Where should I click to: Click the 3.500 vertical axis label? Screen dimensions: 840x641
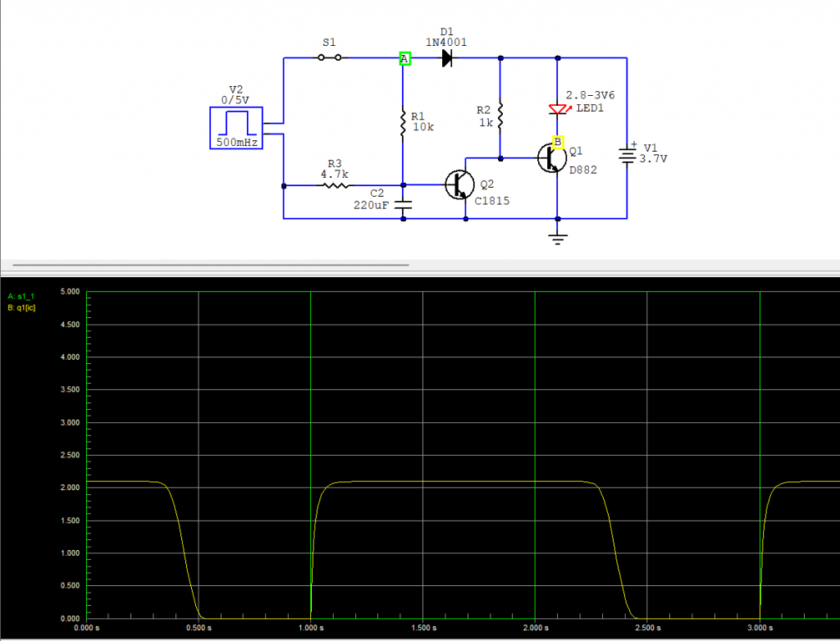pyautogui.click(x=71, y=390)
